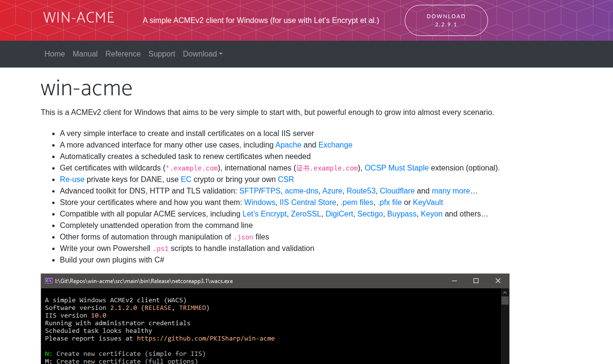Open the IIS Central Store link
The height and width of the screenshot is (364, 613).
pyautogui.click(x=308, y=203)
